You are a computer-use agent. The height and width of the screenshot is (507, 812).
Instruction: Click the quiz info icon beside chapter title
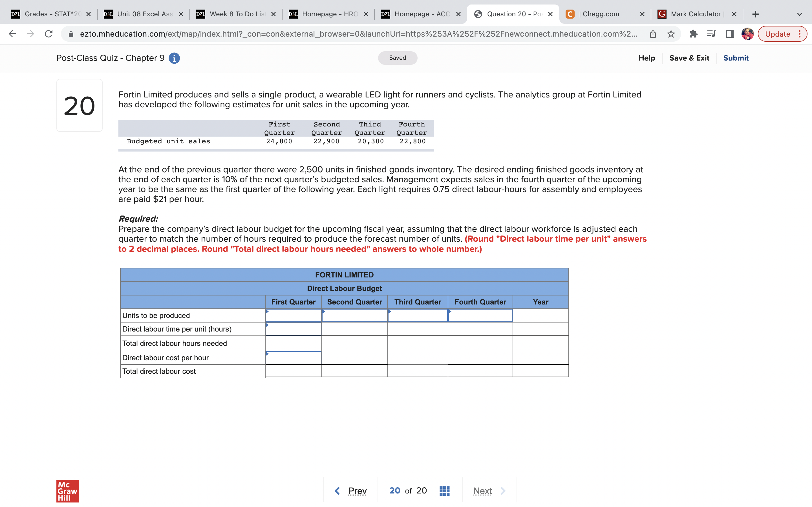174,58
